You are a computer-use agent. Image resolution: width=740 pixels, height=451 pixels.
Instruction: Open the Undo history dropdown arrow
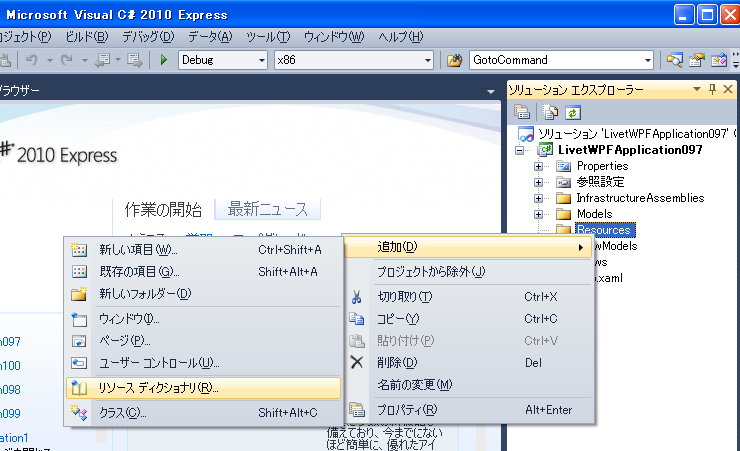point(50,60)
